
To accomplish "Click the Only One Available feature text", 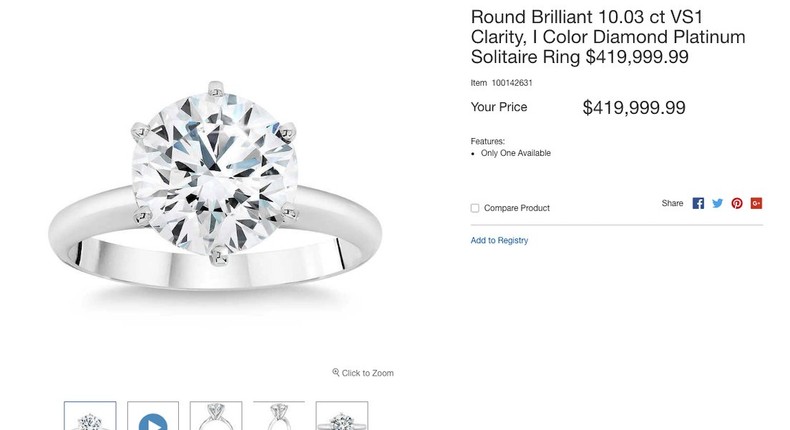I will (x=515, y=154).
